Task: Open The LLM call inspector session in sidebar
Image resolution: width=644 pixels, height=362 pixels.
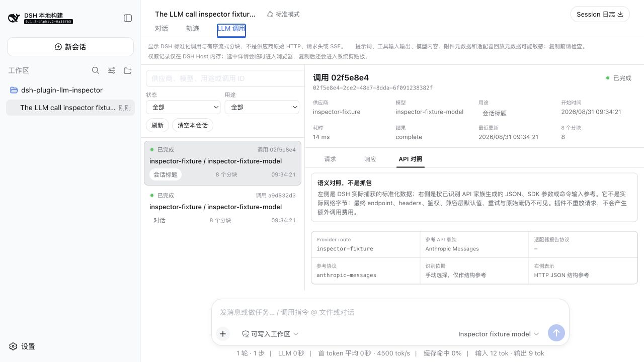Action: [70, 108]
